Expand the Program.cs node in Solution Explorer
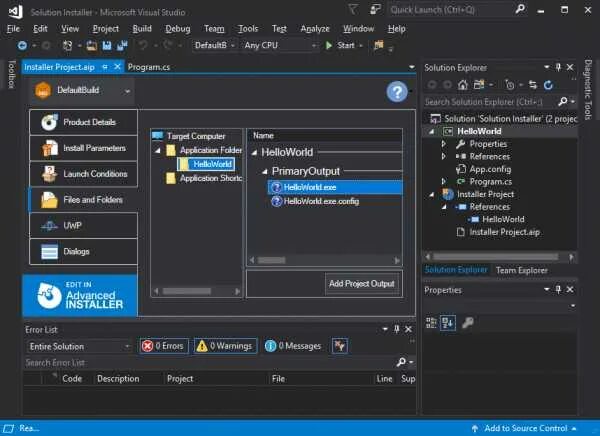Image resolution: width=600 pixels, height=436 pixels. (x=443, y=181)
